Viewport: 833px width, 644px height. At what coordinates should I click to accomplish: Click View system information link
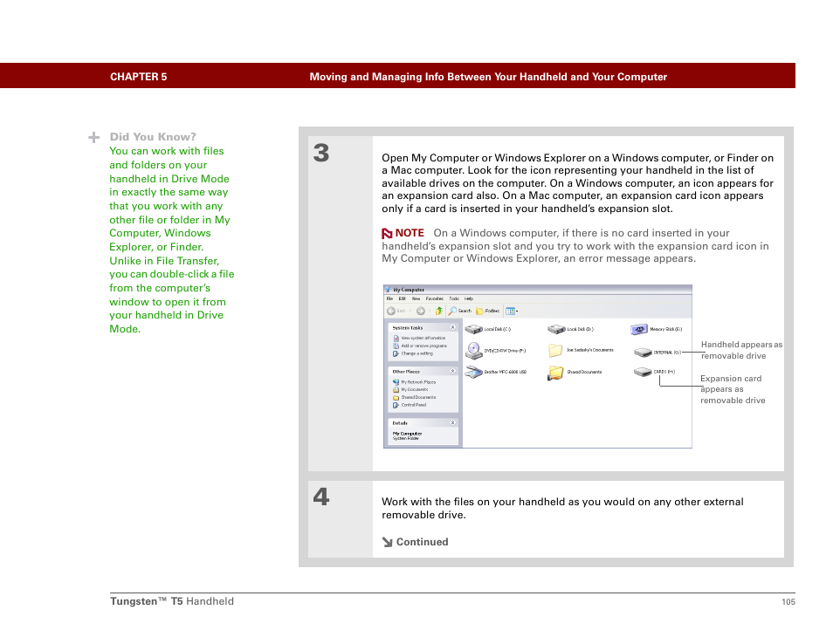420,339
